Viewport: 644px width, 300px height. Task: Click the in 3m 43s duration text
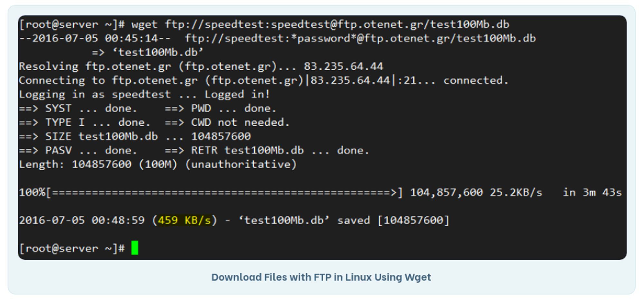[x=592, y=192]
